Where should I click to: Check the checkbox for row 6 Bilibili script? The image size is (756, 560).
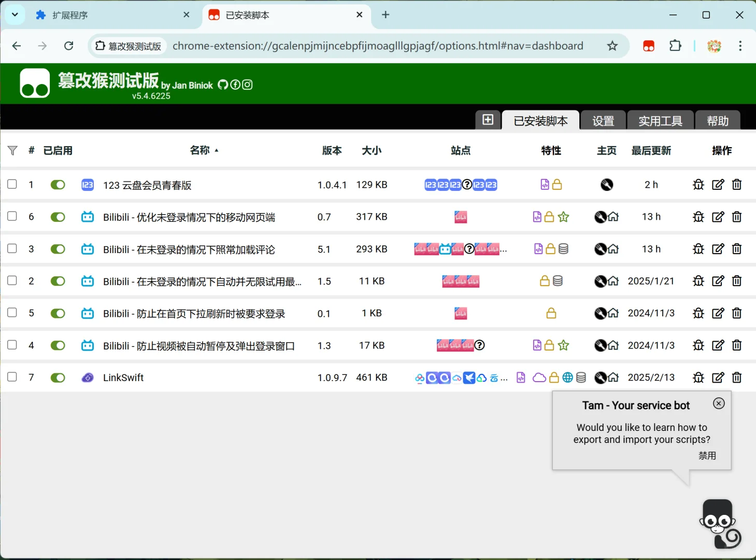[12, 216]
